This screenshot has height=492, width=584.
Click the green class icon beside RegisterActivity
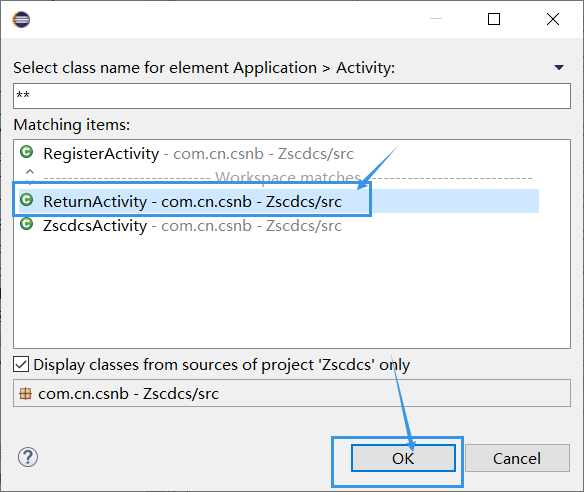(26, 152)
